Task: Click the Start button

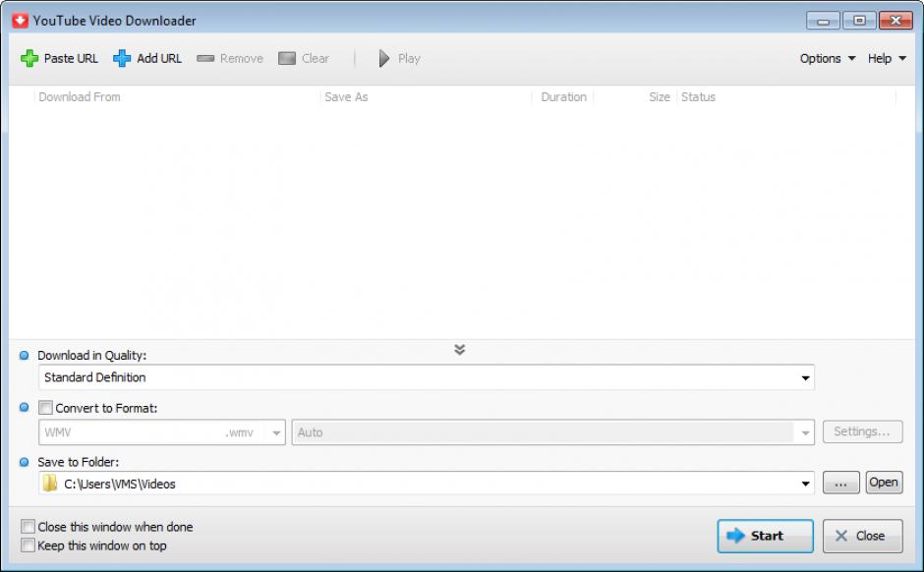Action: [766, 536]
